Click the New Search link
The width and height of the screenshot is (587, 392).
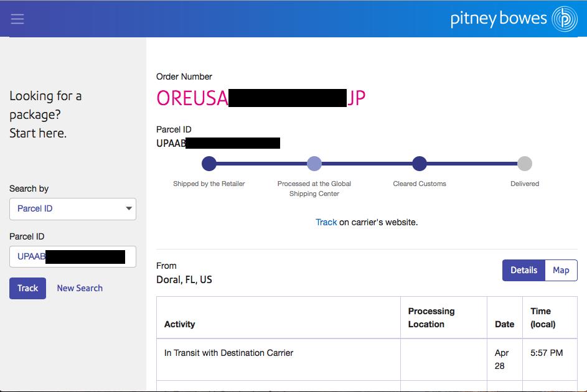(x=80, y=288)
